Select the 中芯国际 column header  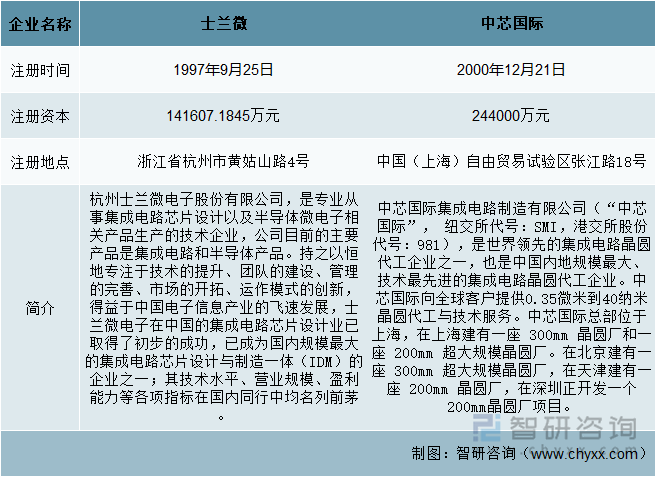coord(512,23)
